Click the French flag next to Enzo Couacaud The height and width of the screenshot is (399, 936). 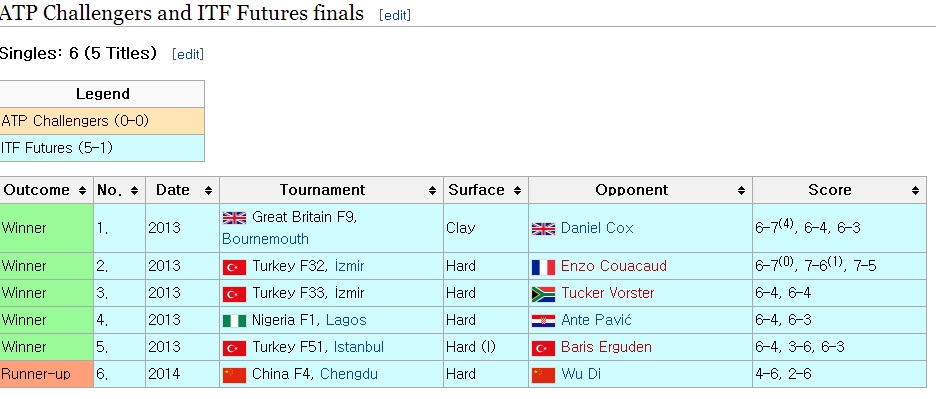point(543,266)
